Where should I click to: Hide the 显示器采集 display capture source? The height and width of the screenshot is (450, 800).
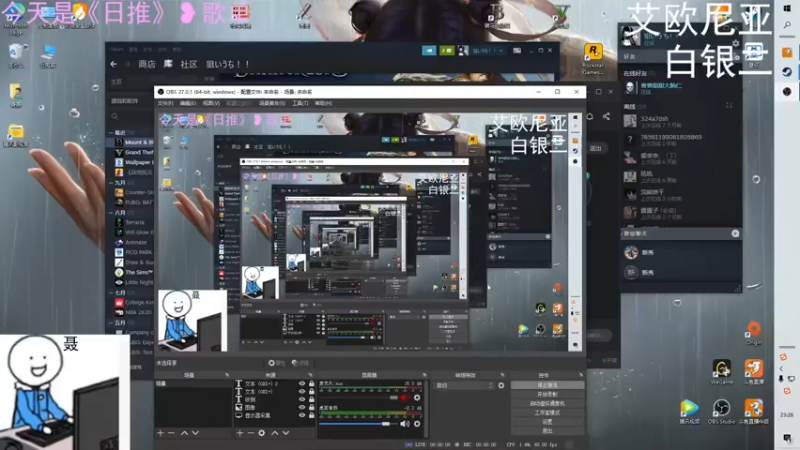(302, 415)
